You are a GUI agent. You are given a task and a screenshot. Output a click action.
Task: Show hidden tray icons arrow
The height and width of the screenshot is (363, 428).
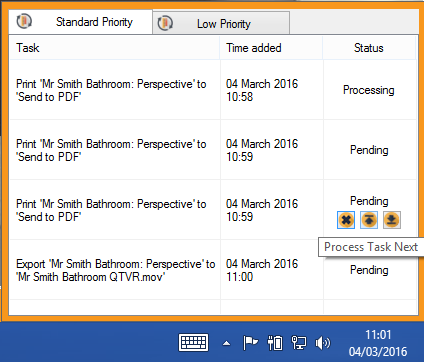point(227,343)
